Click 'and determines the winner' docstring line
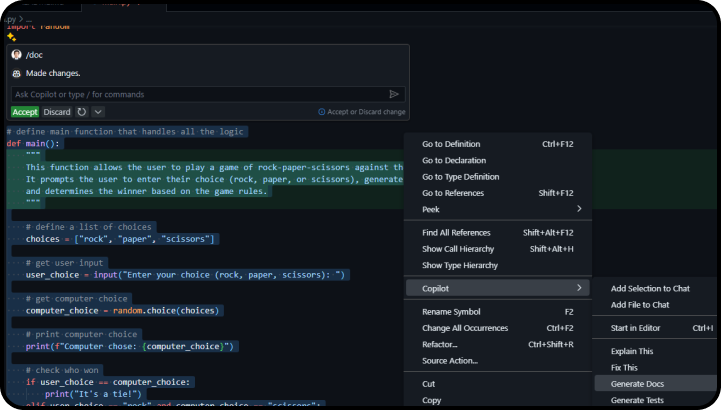Image resolution: width=721 pixels, height=410 pixels. coord(147,191)
